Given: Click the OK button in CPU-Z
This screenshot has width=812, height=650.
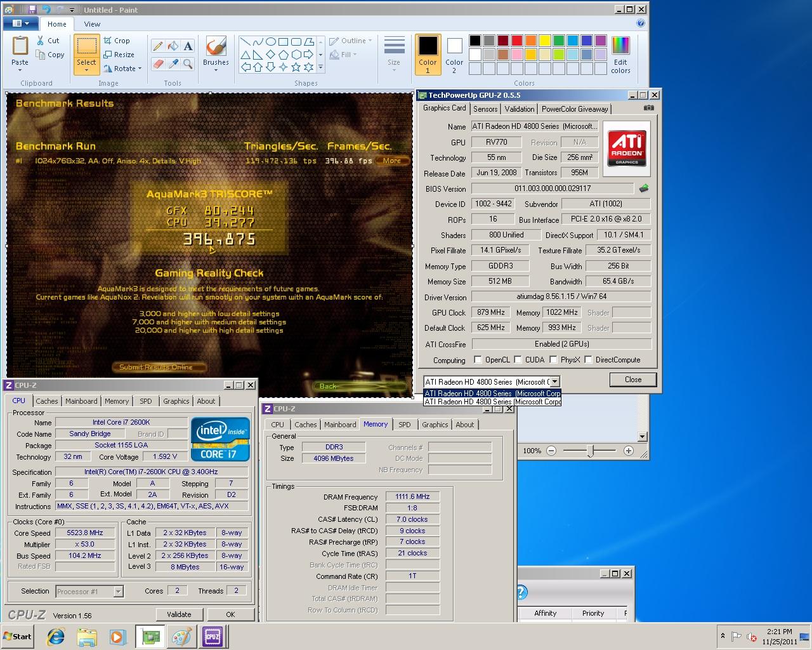Looking at the screenshot, I should point(230,614).
